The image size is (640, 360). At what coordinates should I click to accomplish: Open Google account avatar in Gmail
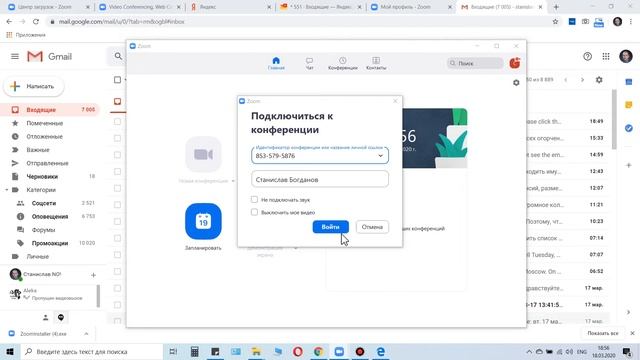click(626, 56)
